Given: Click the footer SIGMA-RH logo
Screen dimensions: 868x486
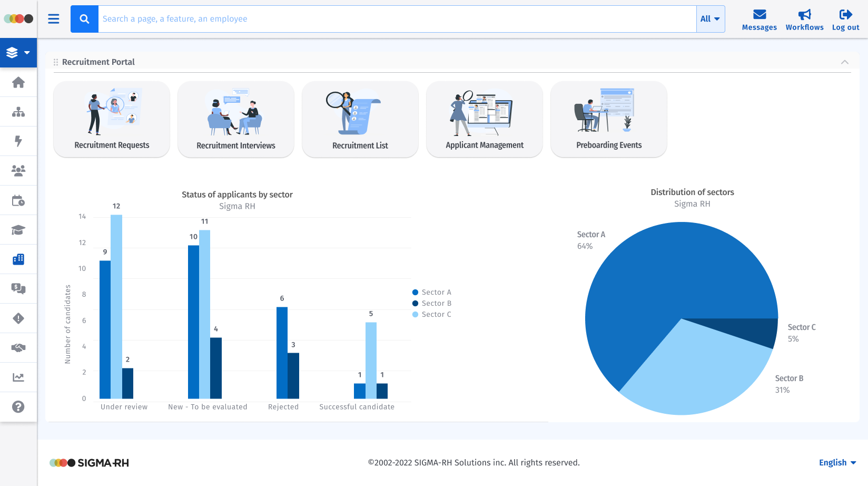Looking at the screenshot, I should pos(89,463).
